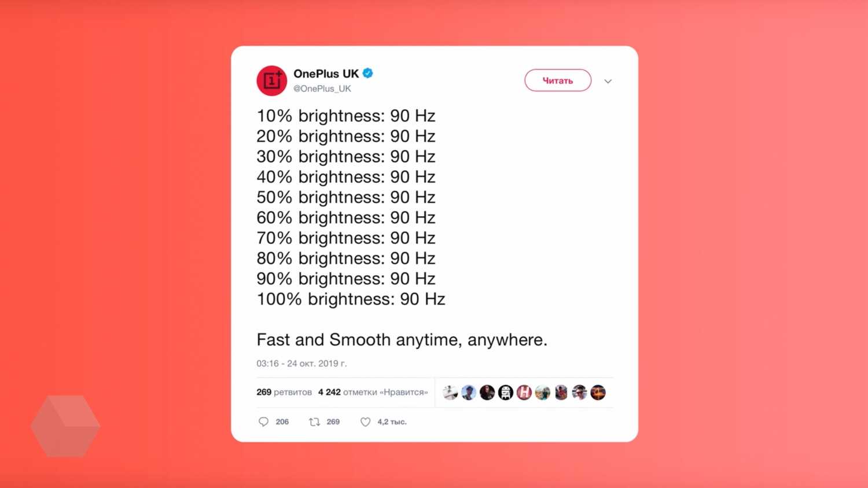Click the pink 'H' liker avatar
The image size is (868, 488).
[x=524, y=393]
